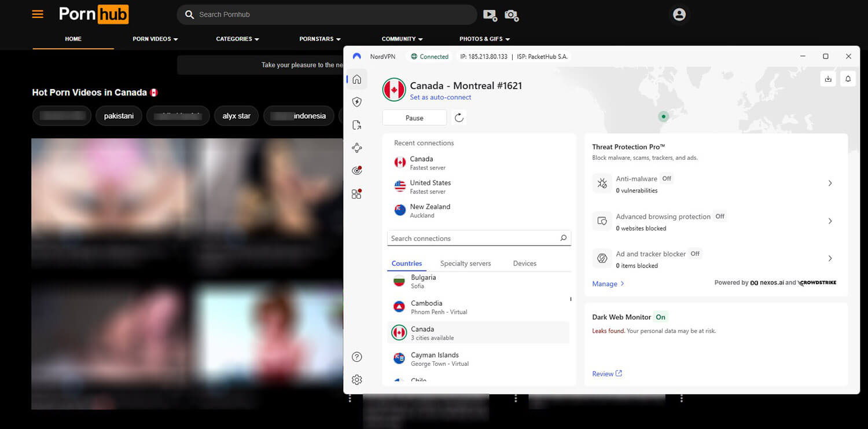This screenshot has height=429, width=868.
Task: Switch to the Devices tab
Action: [524, 263]
